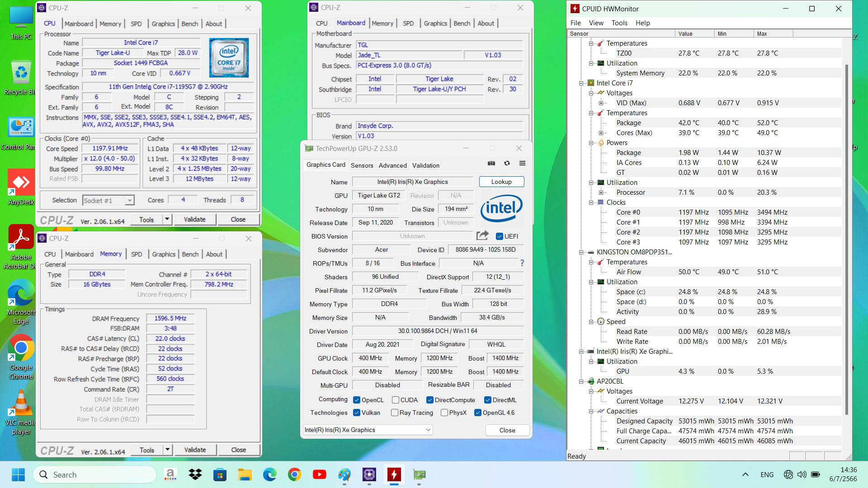Open Amazon from the taskbar
Viewport: 868px width, 488px height.
pos(170,474)
